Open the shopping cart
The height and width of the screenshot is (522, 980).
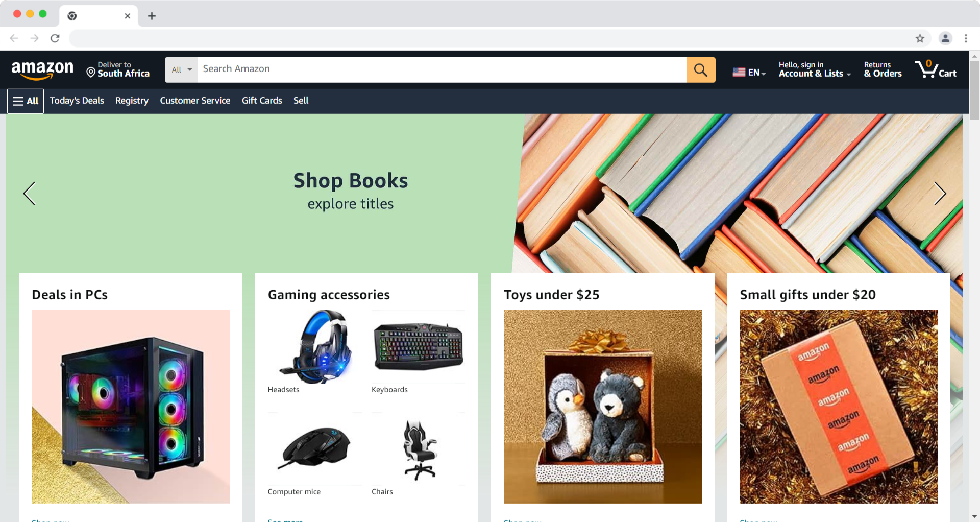pyautogui.click(x=936, y=69)
